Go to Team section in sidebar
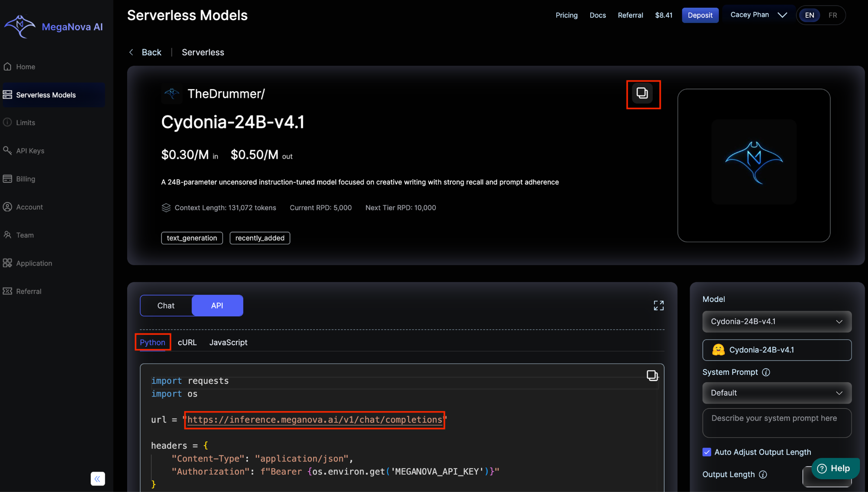This screenshot has height=492, width=868. pyautogui.click(x=25, y=235)
